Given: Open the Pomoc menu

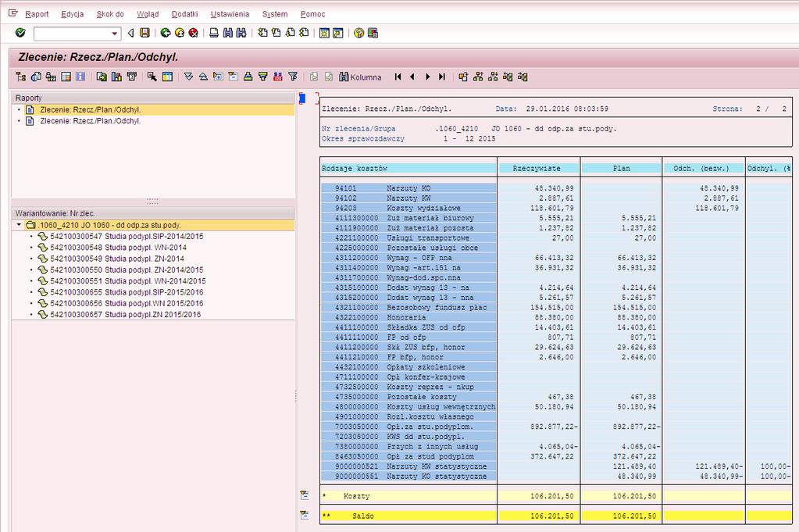Looking at the screenshot, I should 313,14.
